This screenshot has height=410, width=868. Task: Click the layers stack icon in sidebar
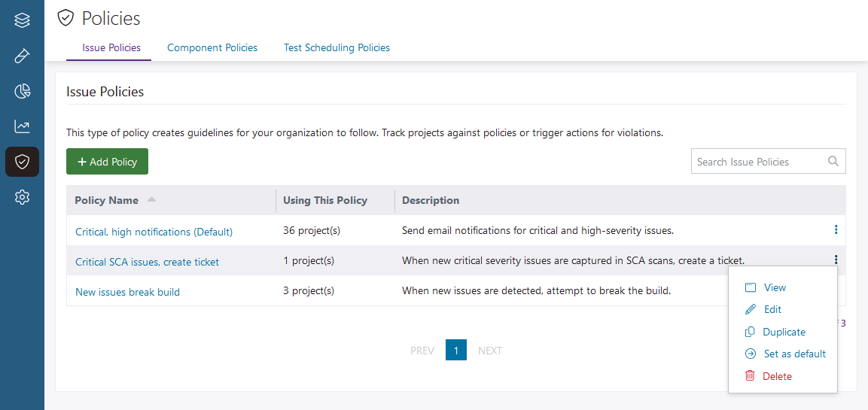tap(22, 20)
